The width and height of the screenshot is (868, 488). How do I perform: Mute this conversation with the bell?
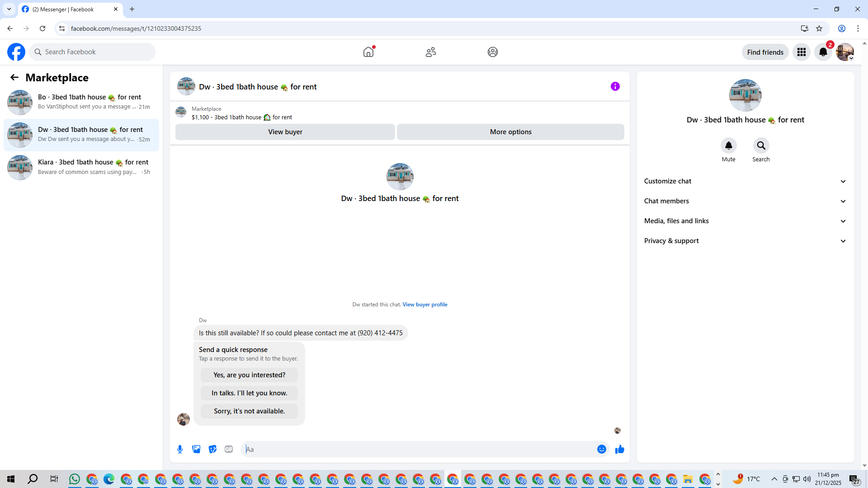(729, 145)
